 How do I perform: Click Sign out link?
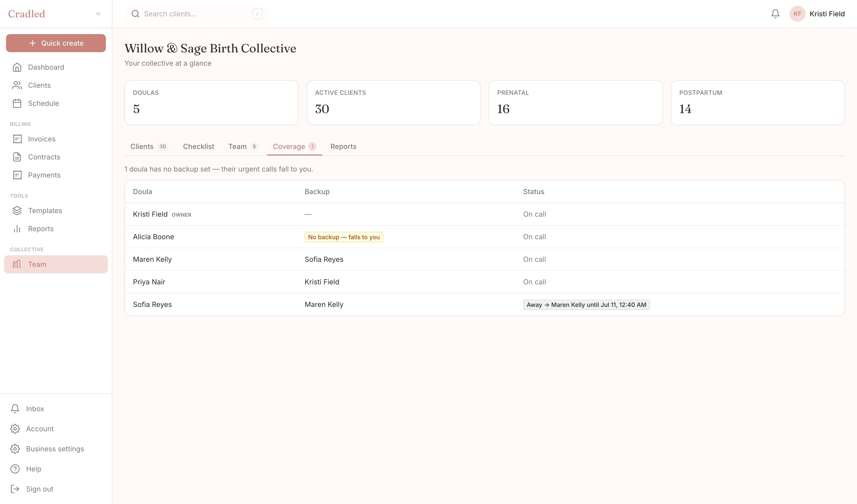56,489
